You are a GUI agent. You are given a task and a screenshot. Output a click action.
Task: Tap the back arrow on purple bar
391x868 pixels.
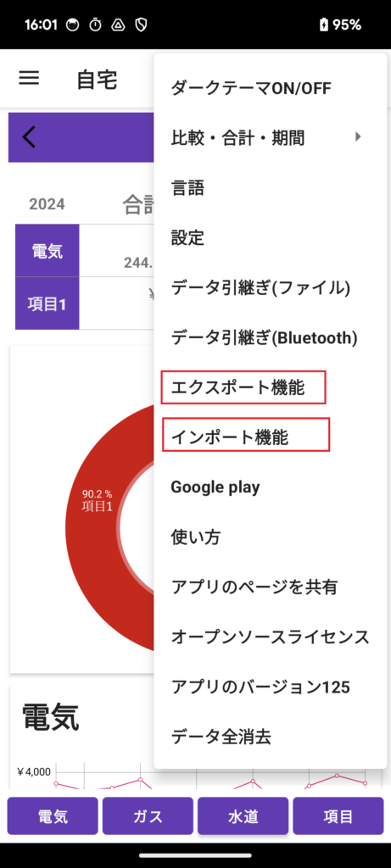[x=30, y=137]
